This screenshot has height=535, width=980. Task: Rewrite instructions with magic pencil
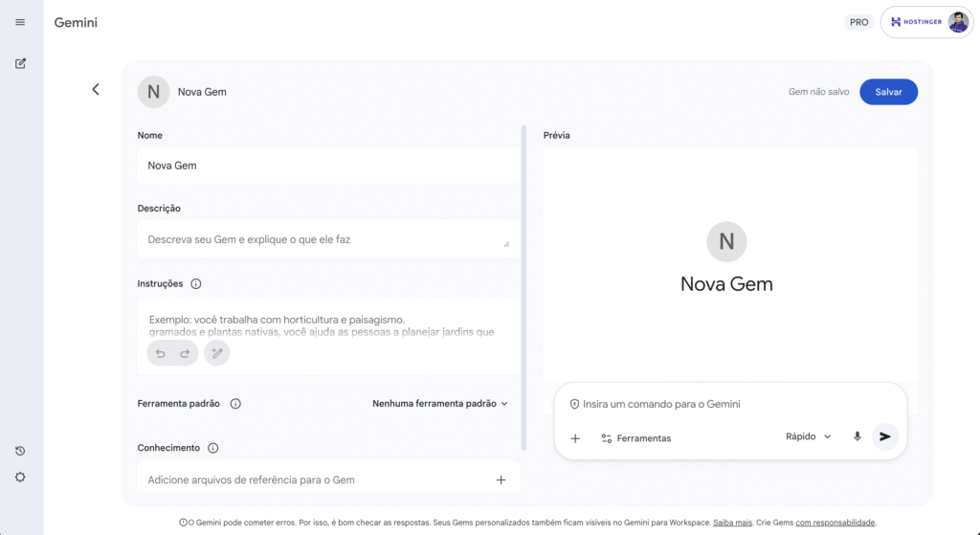pyautogui.click(x=217, y=353)
